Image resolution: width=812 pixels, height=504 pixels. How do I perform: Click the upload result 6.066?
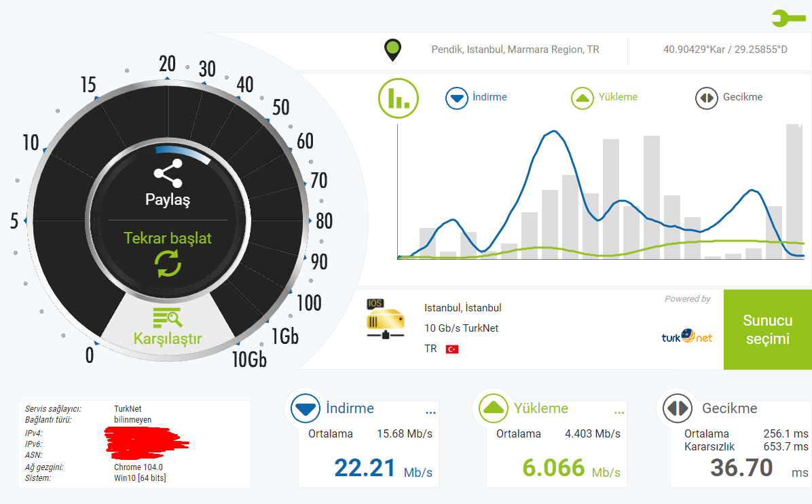pos(553,468)
